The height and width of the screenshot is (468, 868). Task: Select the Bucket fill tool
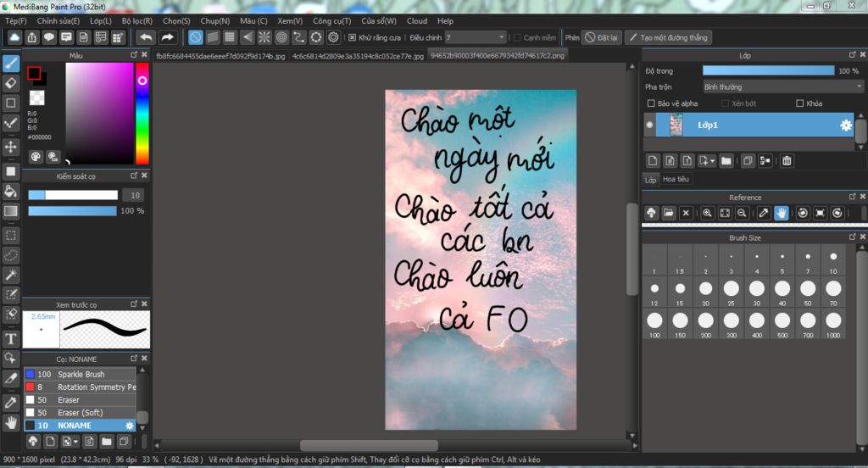[x=10, y=191]
